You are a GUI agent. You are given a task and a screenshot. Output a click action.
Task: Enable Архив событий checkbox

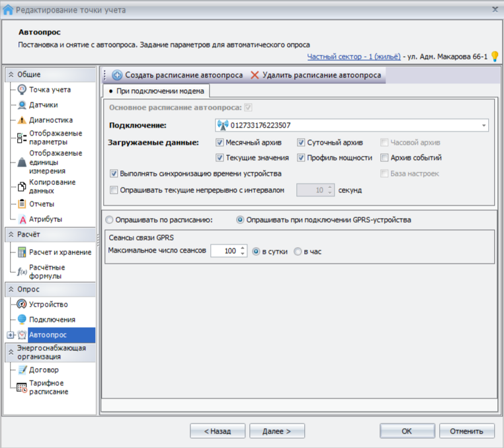(x=384, y=158)
